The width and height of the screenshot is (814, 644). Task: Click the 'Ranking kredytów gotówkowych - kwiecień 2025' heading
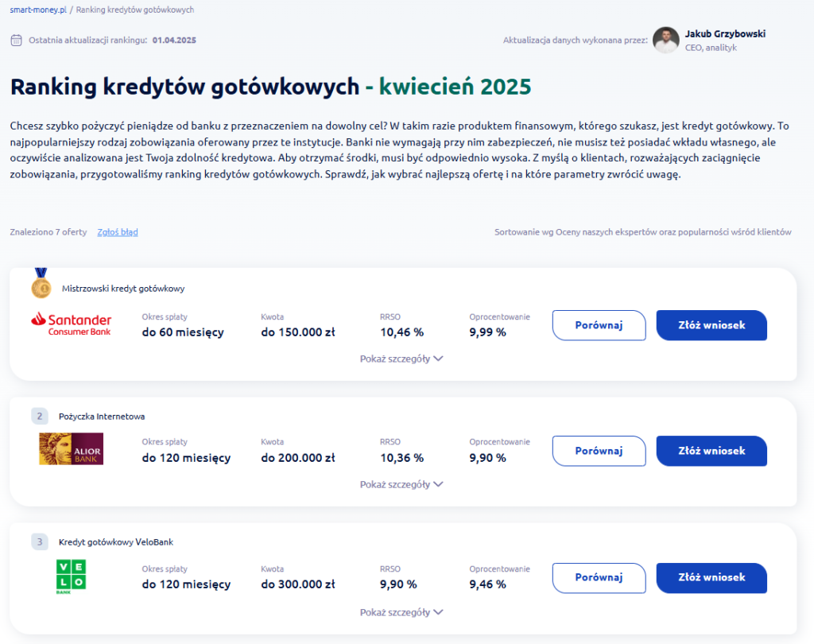click(270, 87)
